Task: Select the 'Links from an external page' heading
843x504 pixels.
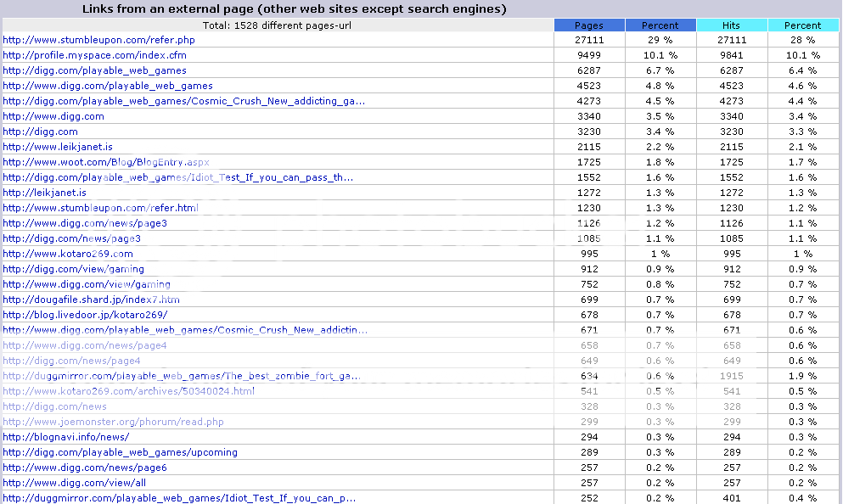Action: pos(294,9)
